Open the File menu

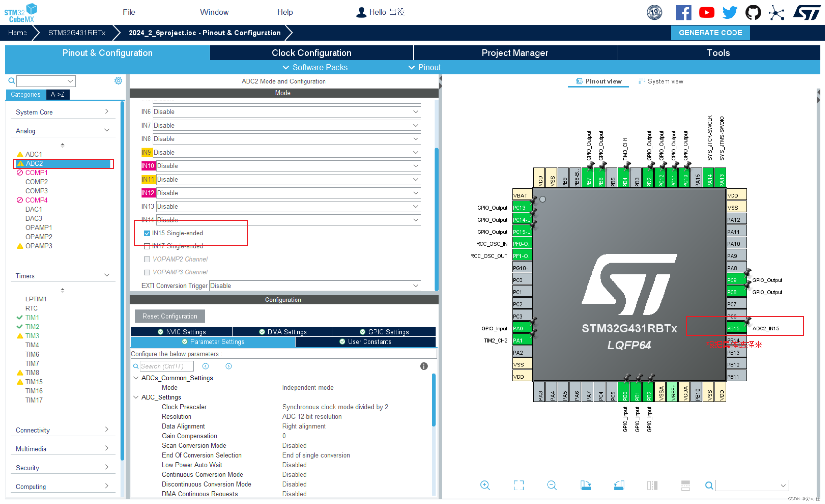(x=129, y=12)
